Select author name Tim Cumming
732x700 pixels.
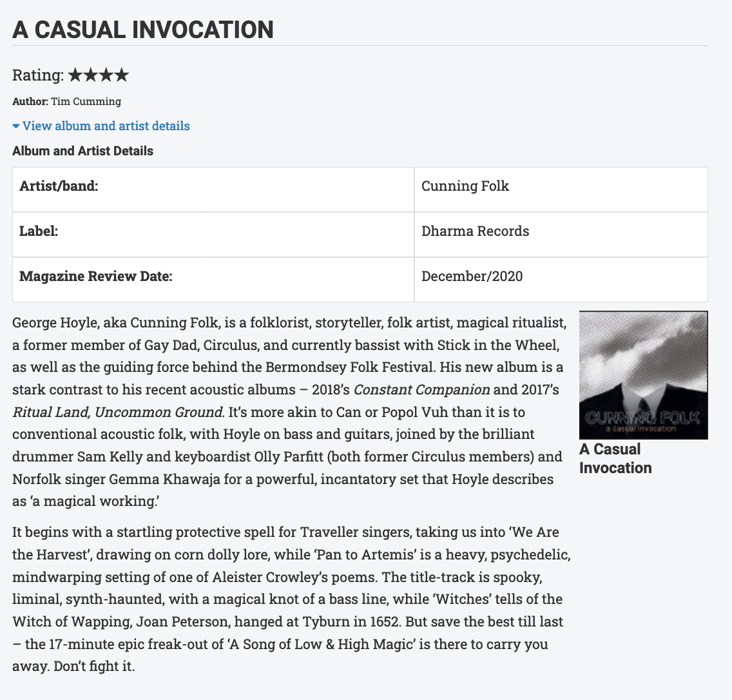[x=86, y=101]
